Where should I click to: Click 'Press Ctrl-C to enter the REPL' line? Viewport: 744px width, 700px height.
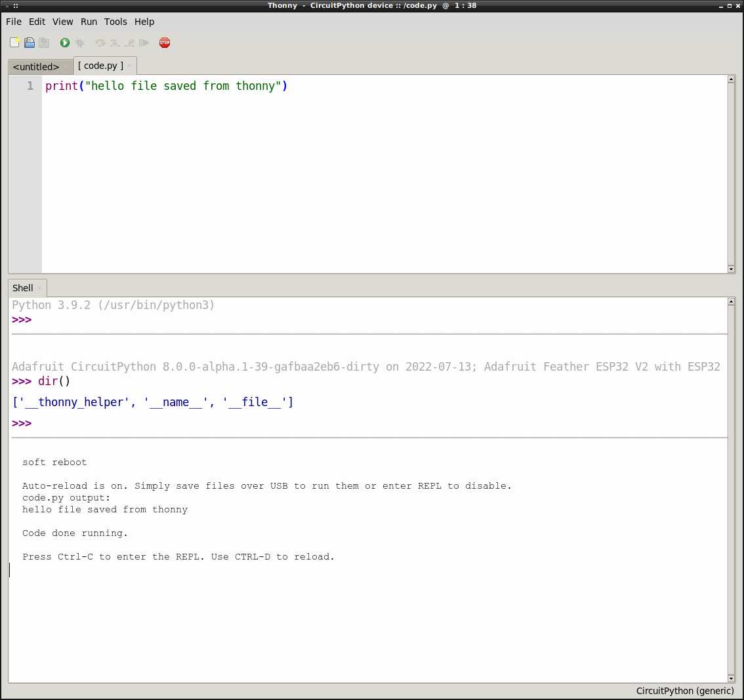(x=178, y=557)
